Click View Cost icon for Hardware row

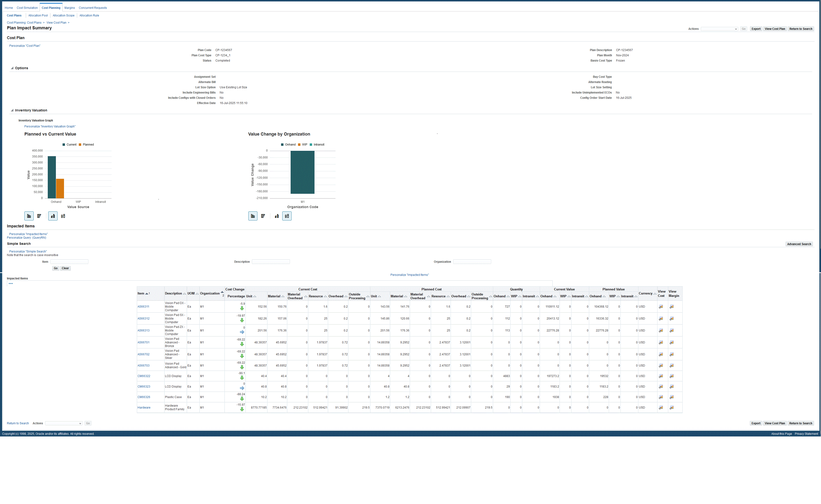(x=661, y=408)
